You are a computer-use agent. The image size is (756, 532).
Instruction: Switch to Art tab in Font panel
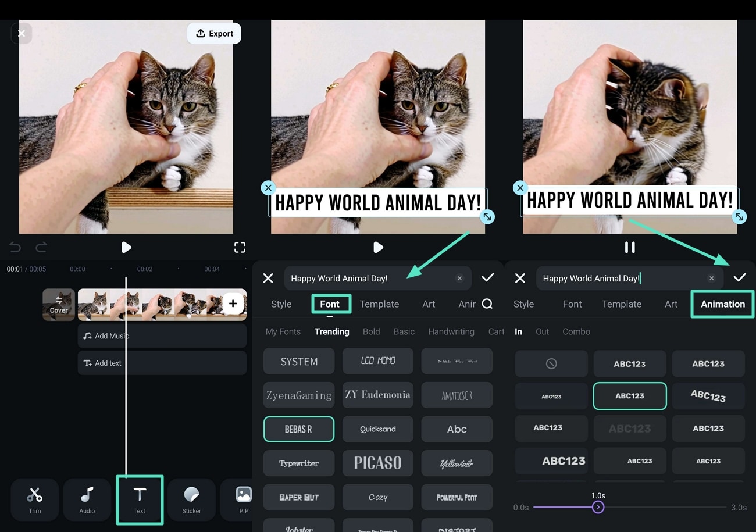429,304
